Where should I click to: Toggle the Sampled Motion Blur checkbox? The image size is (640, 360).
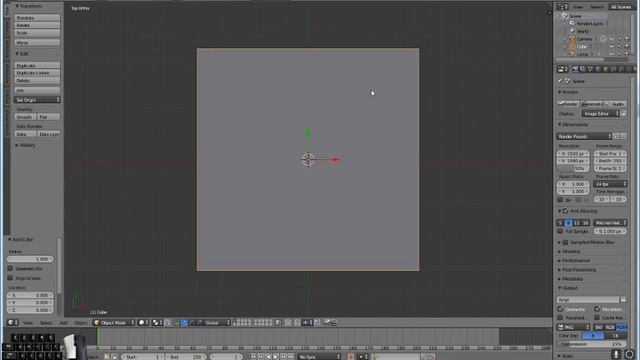[x=565, y=242]
